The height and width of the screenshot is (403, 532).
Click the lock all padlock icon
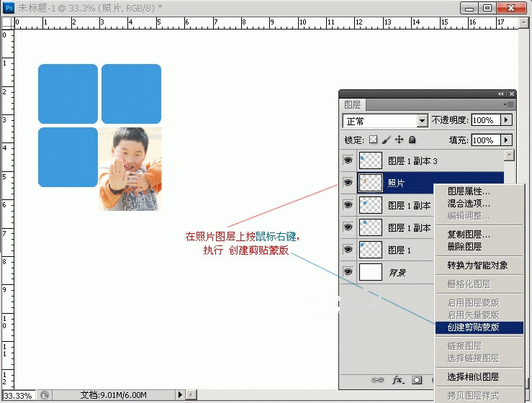pyautogui.click(x=412, y=140)
